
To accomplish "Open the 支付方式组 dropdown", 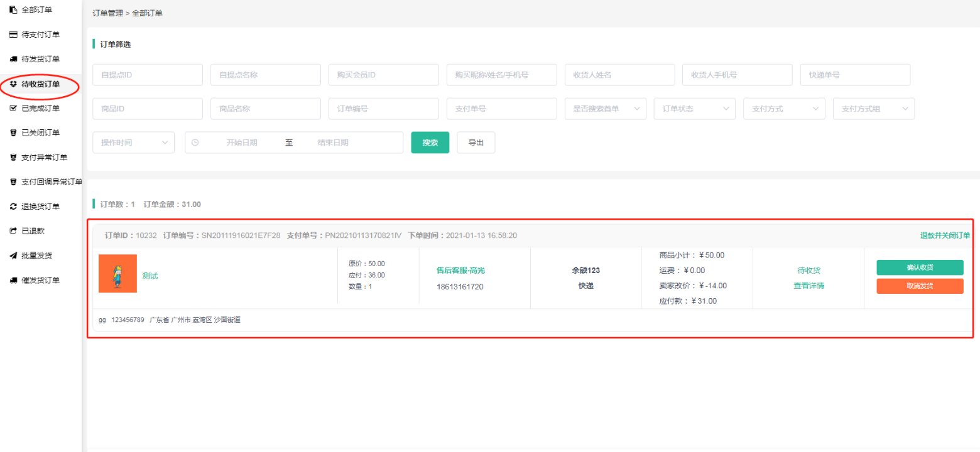I will [873, 109].
